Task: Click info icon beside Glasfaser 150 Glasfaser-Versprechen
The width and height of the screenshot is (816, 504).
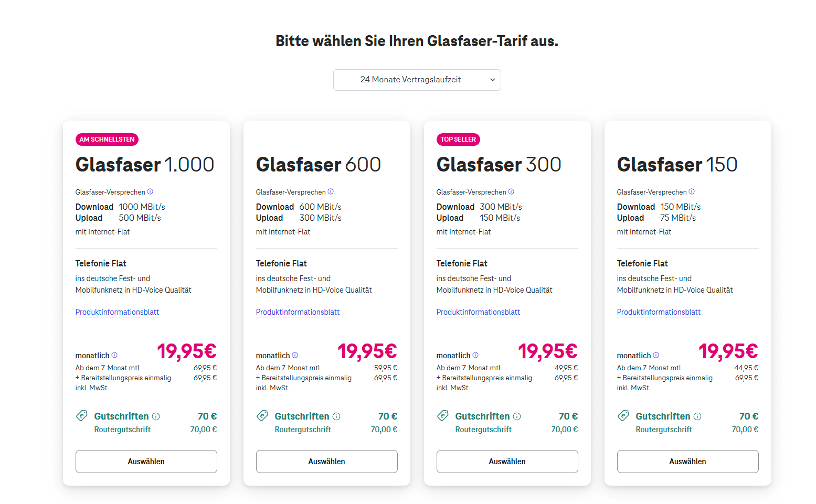Action: [x=692, y=192]
